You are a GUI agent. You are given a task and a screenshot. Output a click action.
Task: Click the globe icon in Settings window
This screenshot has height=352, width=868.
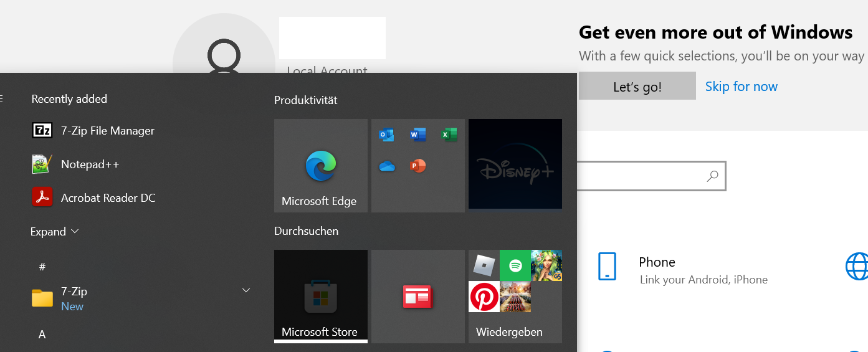click(x=857, y=266)
